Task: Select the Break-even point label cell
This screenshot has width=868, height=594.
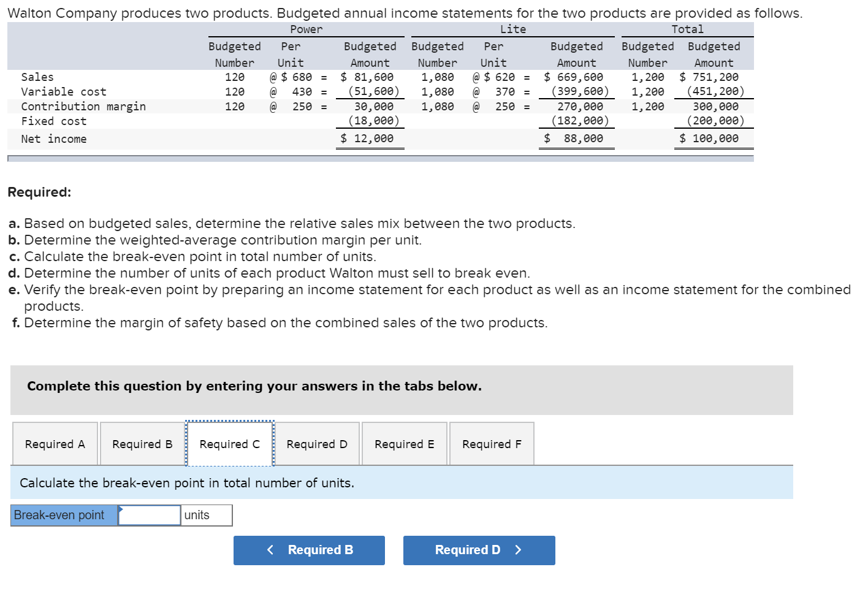Action: click(x=64, y=516)
